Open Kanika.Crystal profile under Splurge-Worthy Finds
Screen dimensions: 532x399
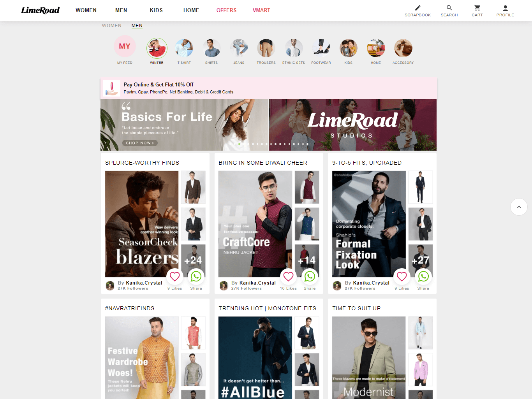coord(144,283)
